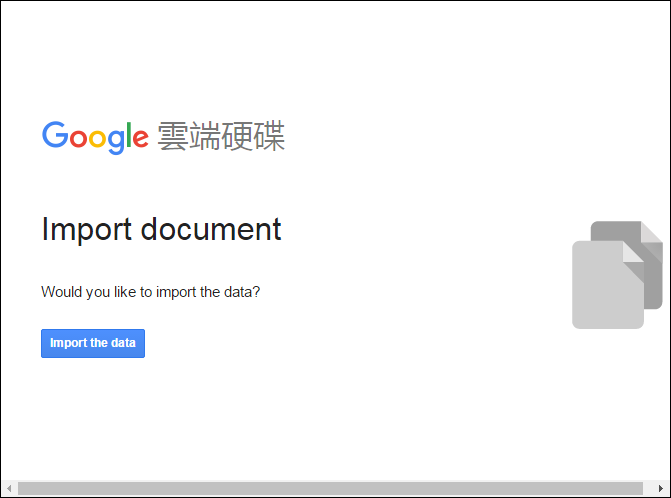
Task: Click the Import the data button
Action: [93, 343]
